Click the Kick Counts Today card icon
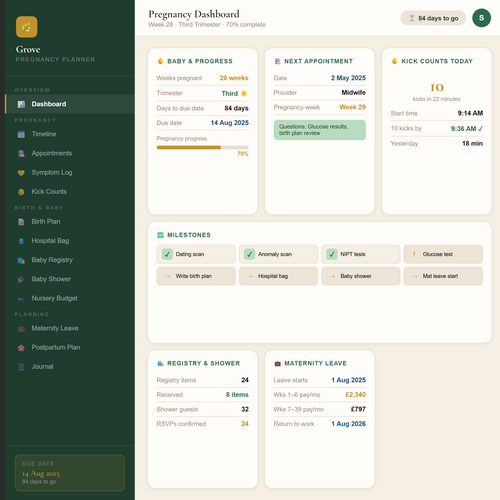The image size is (500, 500). 395,61
